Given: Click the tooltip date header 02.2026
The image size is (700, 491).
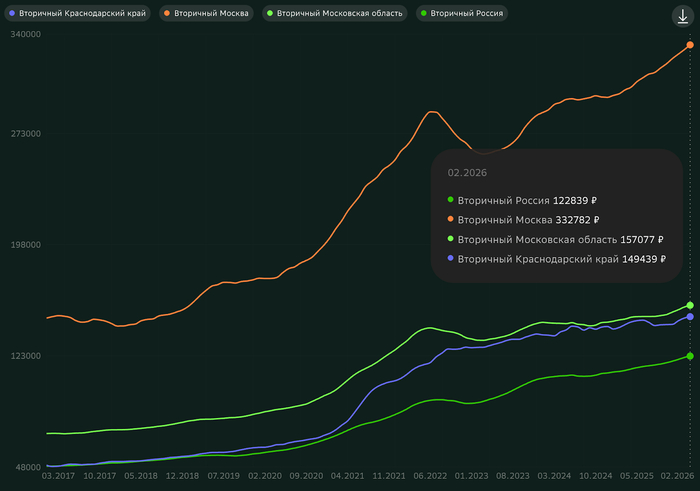Looking at the screenshot, I should click(x=467, y=173).
